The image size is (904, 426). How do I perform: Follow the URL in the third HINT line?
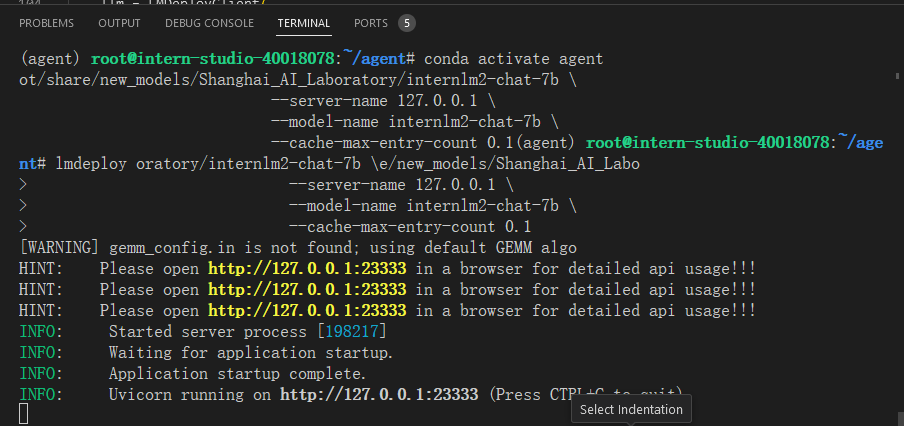click(306, 310)
